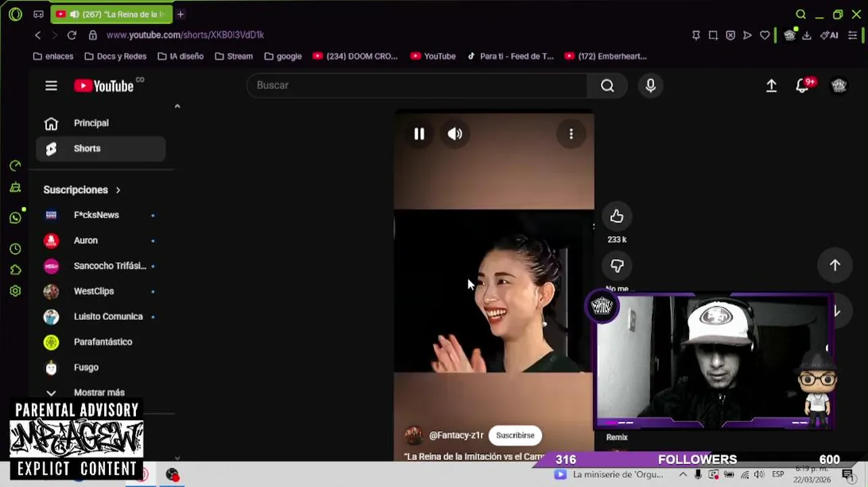Open the google bookmarks folder
Viewport: 868px width, 487px height.
click(x=283, y=56)
